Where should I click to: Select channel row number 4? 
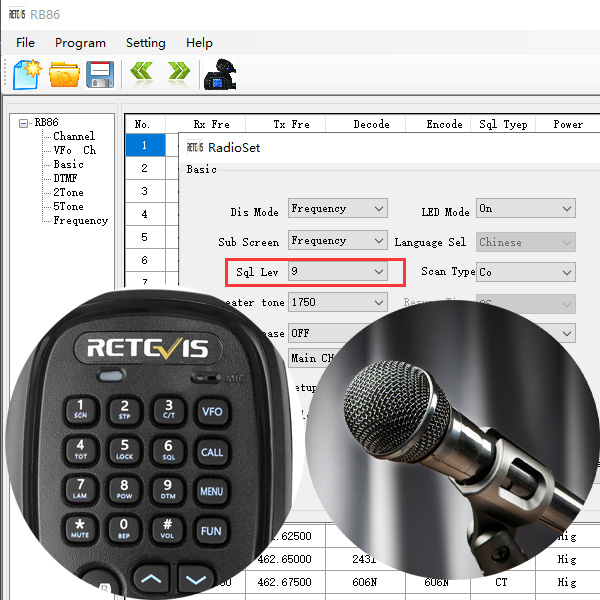[x=145, y=214]
